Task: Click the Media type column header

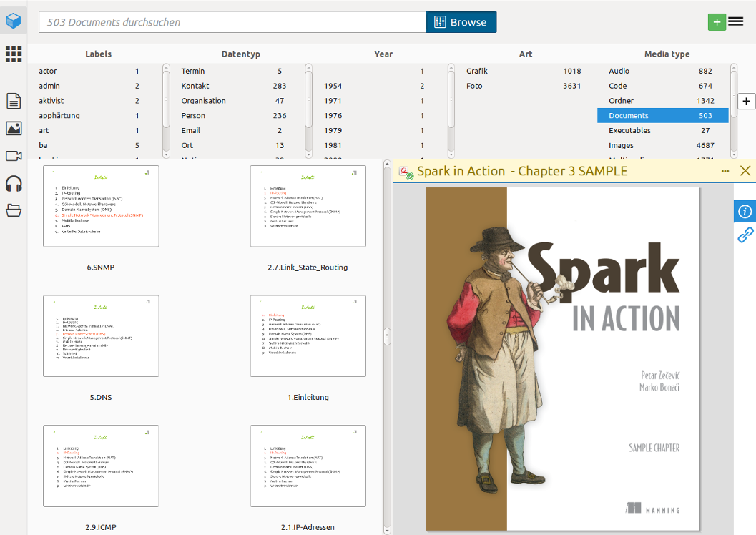Action: coord(667,54)
